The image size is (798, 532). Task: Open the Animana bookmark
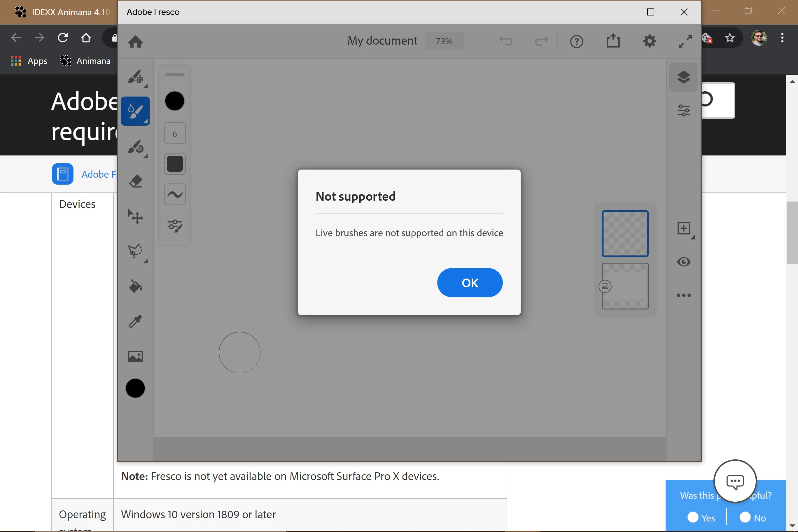point(85,61)
